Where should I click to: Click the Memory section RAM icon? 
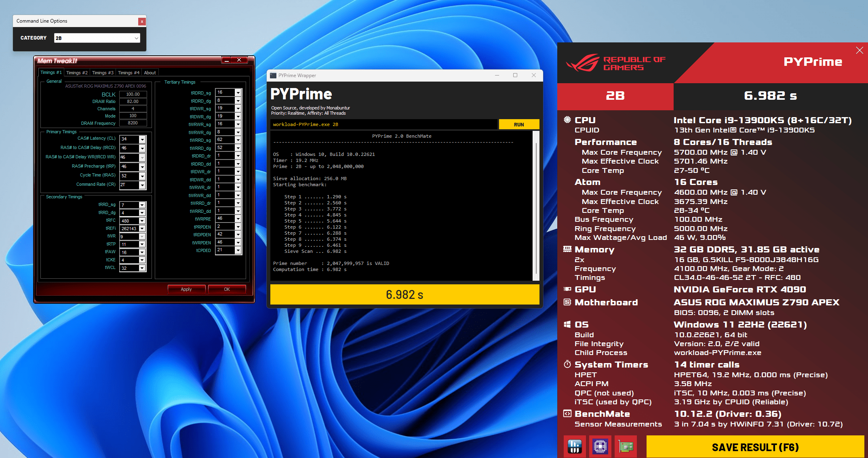(567, 249)
